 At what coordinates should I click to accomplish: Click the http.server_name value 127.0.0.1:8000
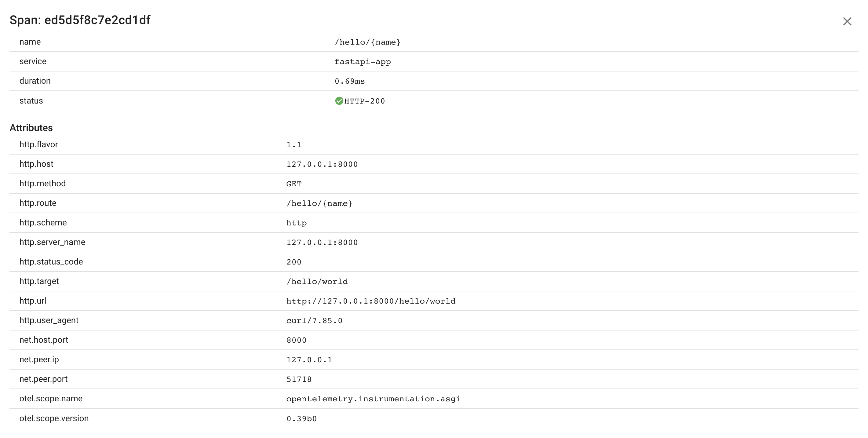point(322,243)
